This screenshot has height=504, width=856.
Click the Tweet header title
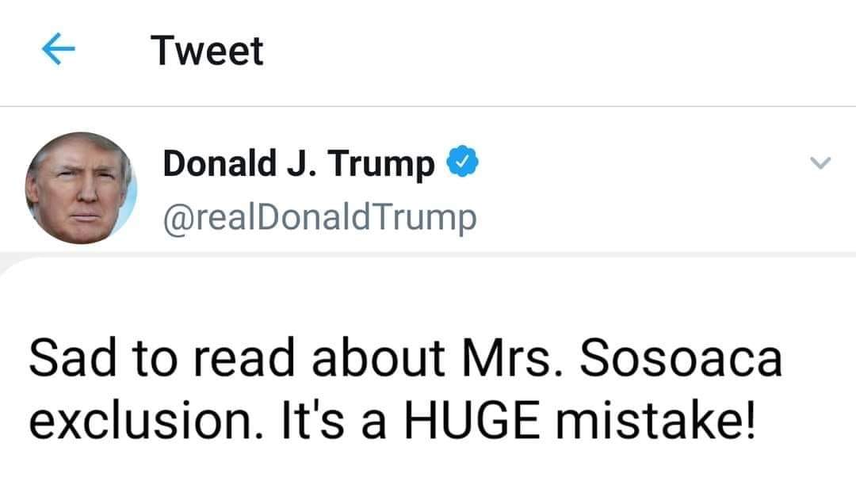(207, 52)
